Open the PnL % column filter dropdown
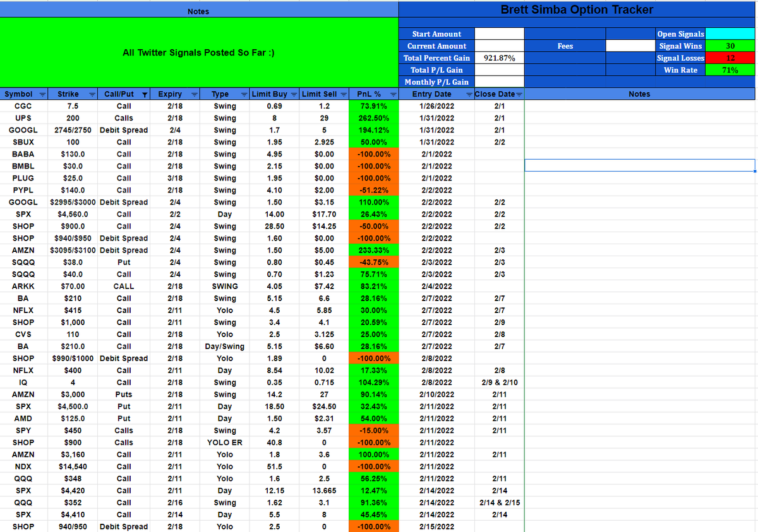This screenshot has height=532, width=758. 393,95
